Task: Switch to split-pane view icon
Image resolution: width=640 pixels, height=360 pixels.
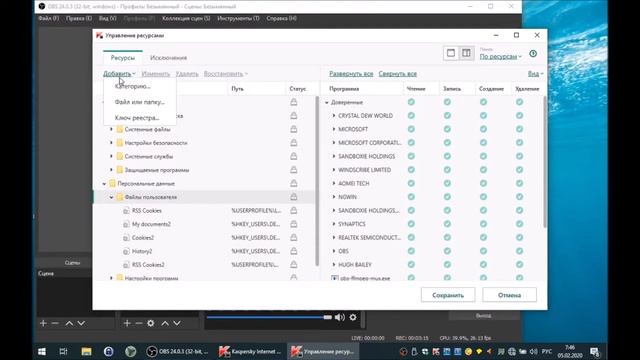Action: pyautogui.click(x=466, y=53)
